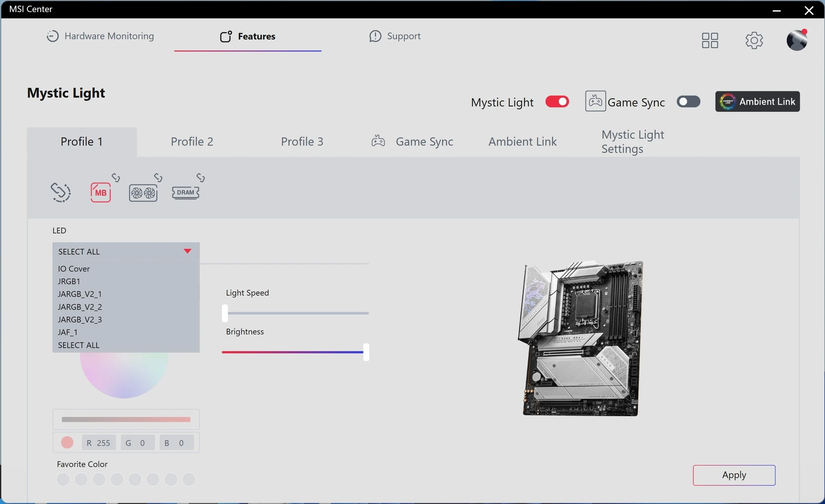Click the R 255 value field

(99, 443)
